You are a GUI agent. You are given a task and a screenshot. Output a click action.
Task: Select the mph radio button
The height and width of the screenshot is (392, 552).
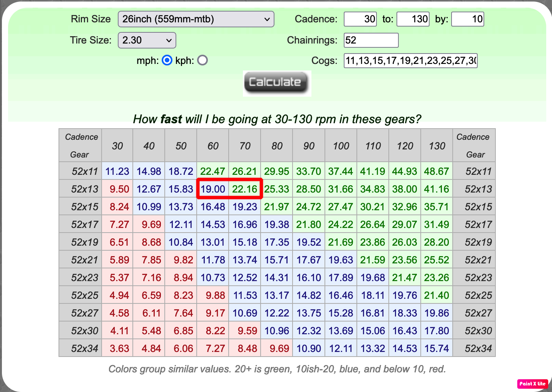click(167, 60)
